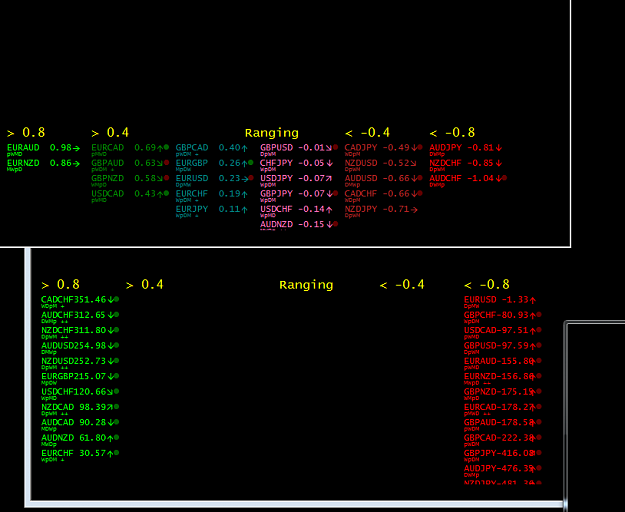The image size is (625, 512).
Task: Click the CHFJPY -0.05 entry
Action: click(297, 163)
